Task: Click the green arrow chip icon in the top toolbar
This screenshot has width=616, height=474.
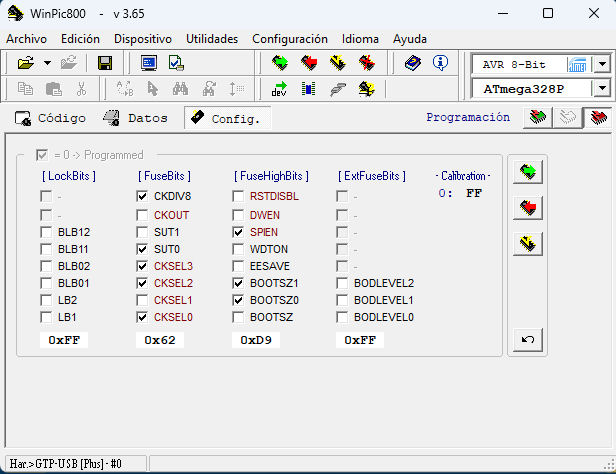Action: tap(280, 63)
